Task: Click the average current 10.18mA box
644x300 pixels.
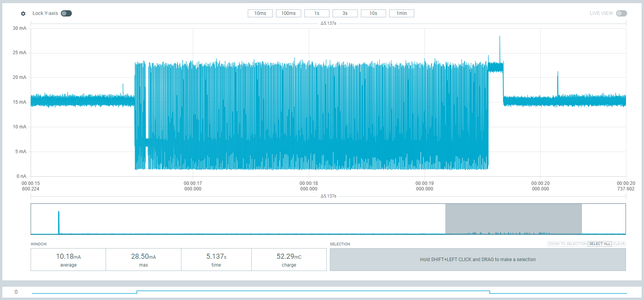Action: click(x=68, y=260)
